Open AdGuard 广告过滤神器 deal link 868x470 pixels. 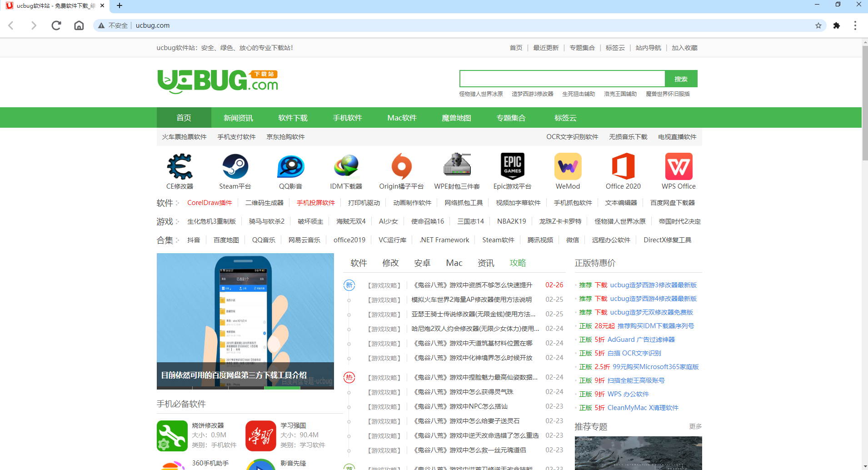click(641, 340)
